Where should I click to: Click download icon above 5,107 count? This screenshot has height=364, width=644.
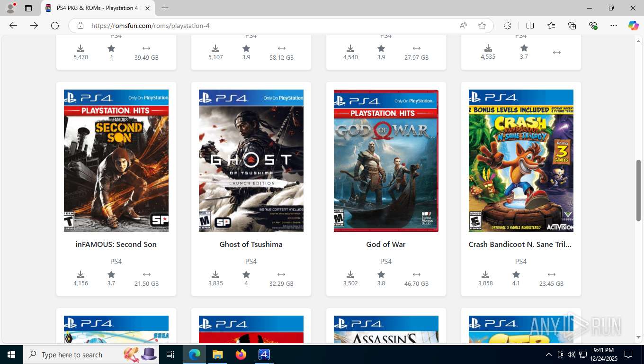(215, 48)
